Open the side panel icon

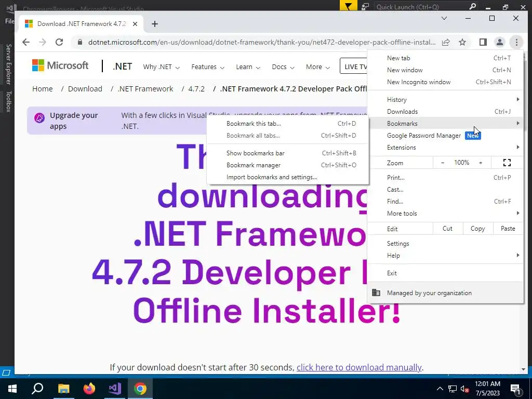(483, 42)
